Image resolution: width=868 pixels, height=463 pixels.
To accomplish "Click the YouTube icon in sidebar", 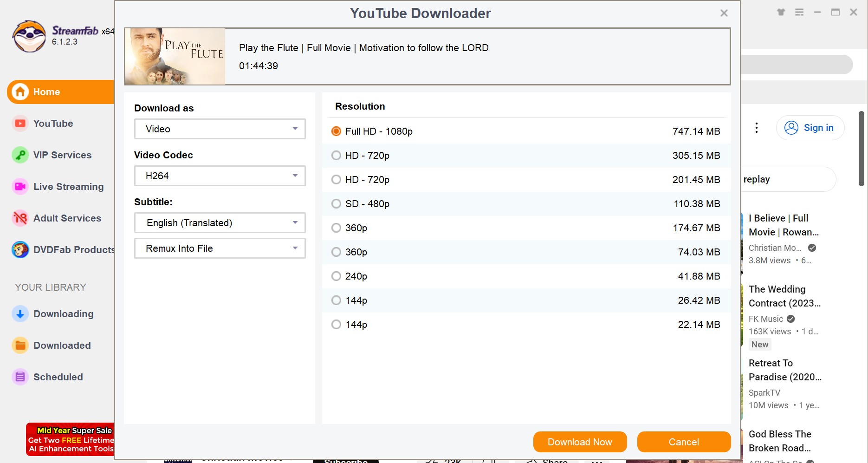I will coord(20,124).
